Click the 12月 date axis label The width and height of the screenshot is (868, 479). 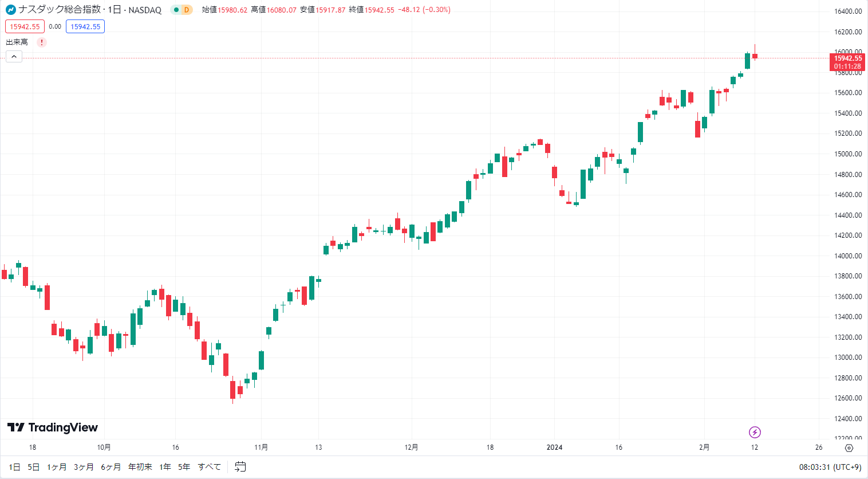[x=411, y=447]
